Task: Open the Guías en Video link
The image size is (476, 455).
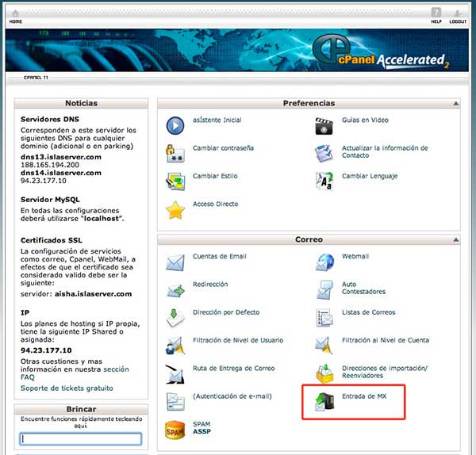Action: point(365,120)
